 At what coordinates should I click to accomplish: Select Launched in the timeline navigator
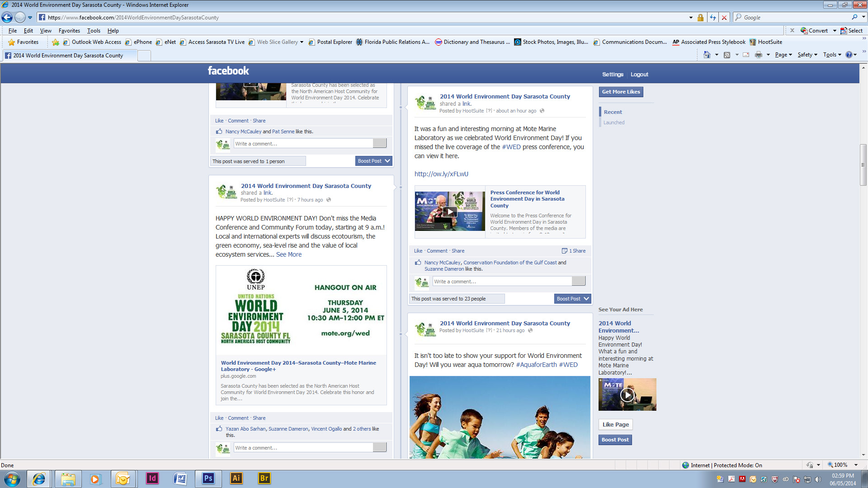[614, 122]
